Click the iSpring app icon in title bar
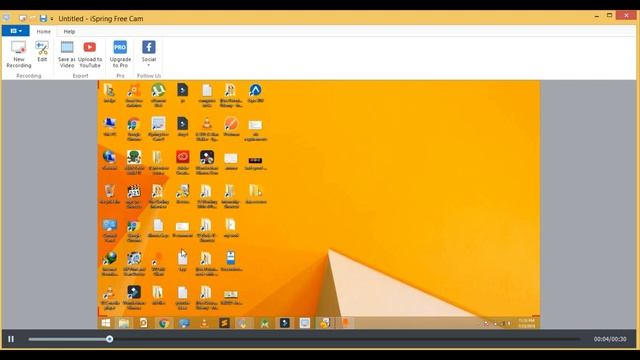 click(6, 18)
